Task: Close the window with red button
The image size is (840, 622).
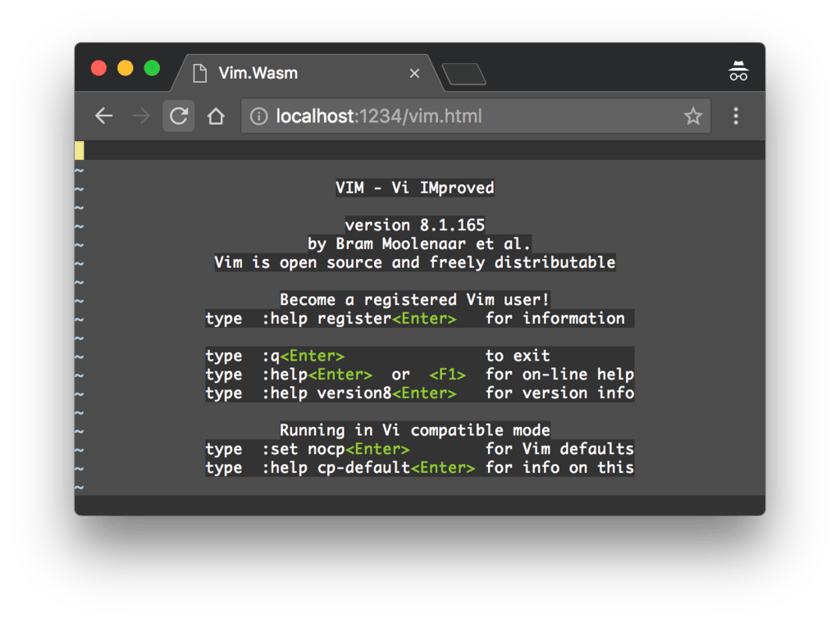Action: click(x=99, y=69)
